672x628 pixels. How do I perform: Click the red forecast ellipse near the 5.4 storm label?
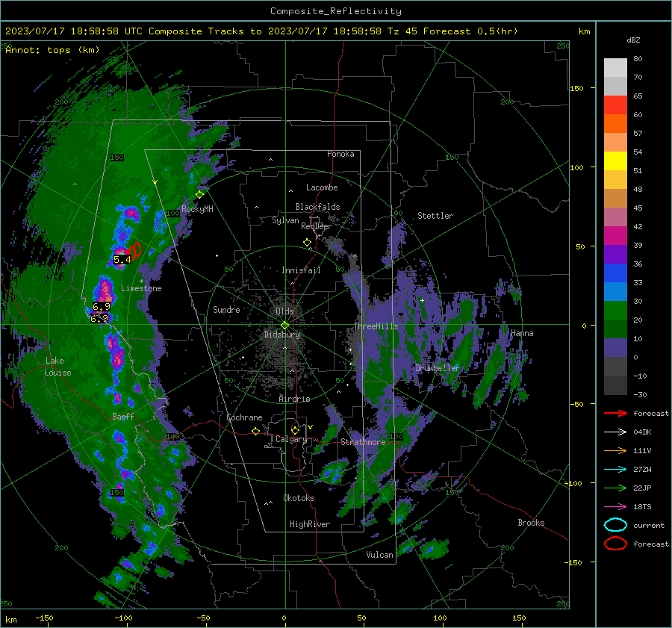point(135,251)
